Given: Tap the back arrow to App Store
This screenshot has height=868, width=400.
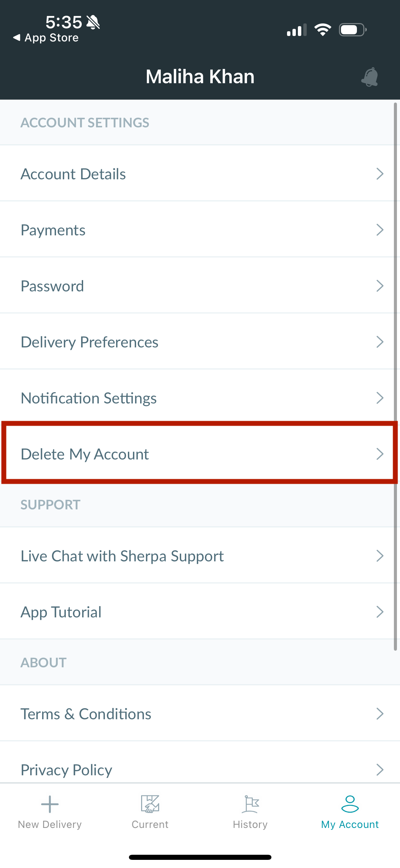Looking at the screenshot, I should coord(16,38).
